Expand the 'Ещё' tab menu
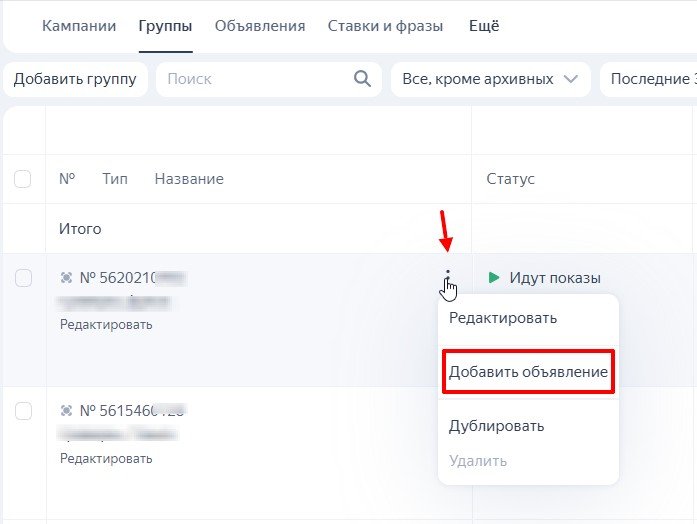Image resolution: width=697 pixels, height=524 pixels. (x=484, y=26)
